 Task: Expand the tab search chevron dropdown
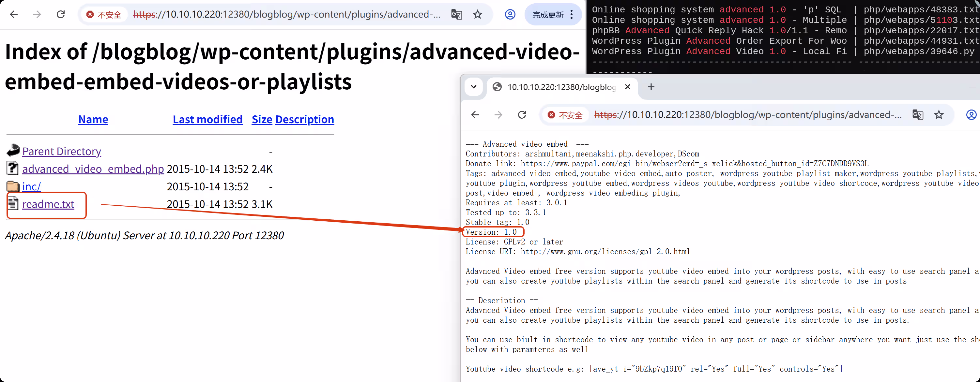(474, 87)
